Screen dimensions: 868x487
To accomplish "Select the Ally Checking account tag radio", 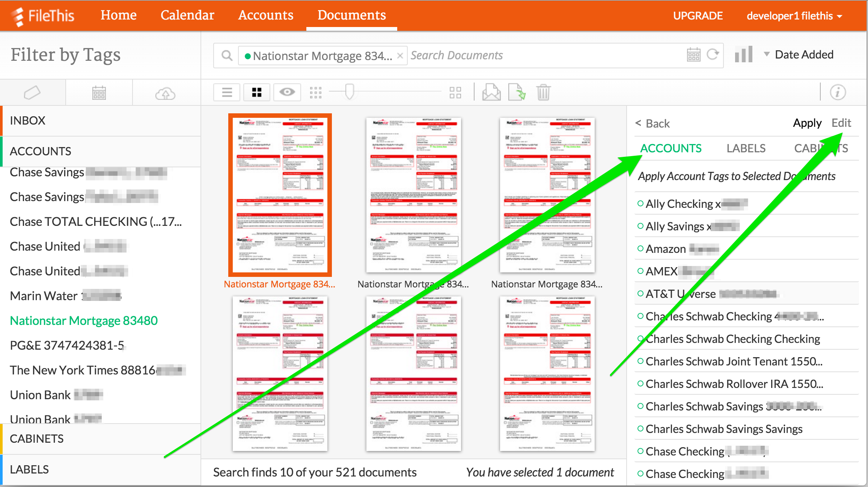I will pyautogui.click(x=640, y=203).
